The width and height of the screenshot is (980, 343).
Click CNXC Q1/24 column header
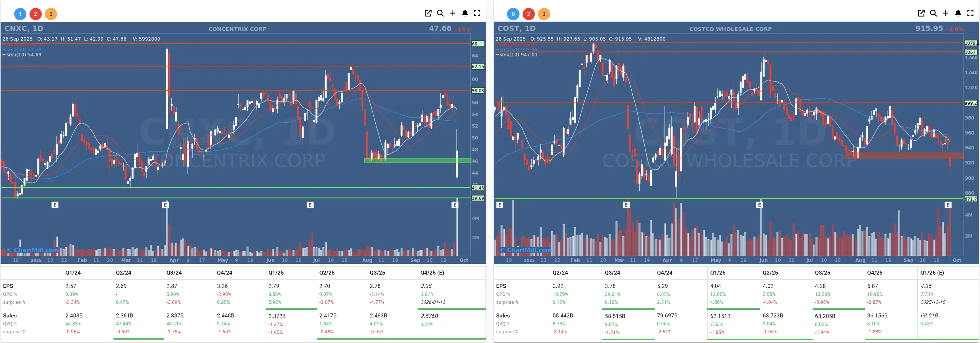pos(73,273)
